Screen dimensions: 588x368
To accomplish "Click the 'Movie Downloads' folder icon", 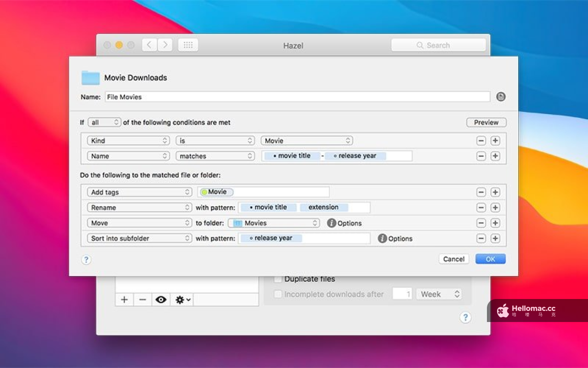I will pos(90,78).
